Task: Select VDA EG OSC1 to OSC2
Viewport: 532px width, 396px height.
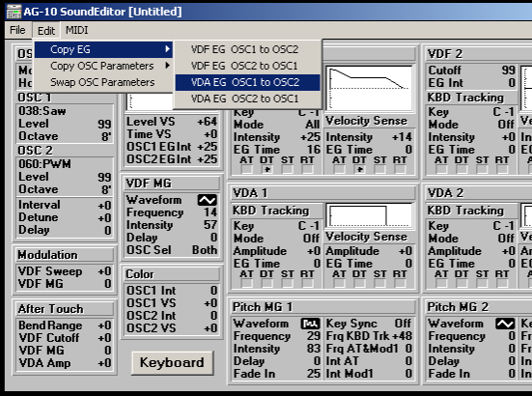Action: tap(247, 82)
